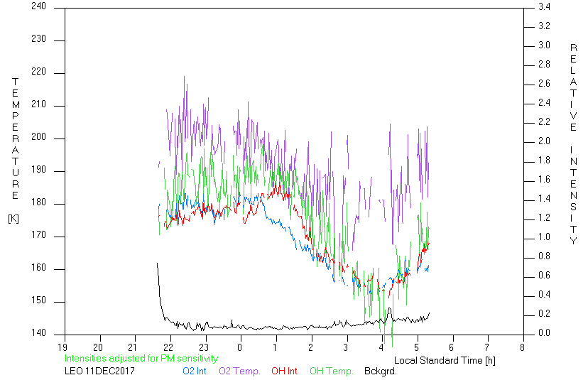This screenshot has width=588, height=380.
Task: Click the hour 6 time axis label
Action: [x=452, y=347]
